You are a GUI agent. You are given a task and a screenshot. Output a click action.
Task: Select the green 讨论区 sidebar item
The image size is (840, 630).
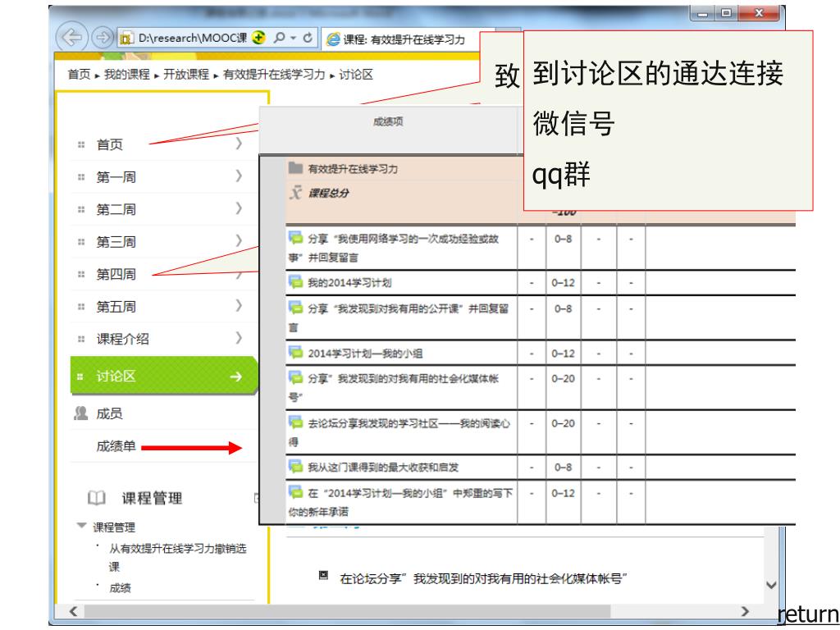(x=163, y=376)
